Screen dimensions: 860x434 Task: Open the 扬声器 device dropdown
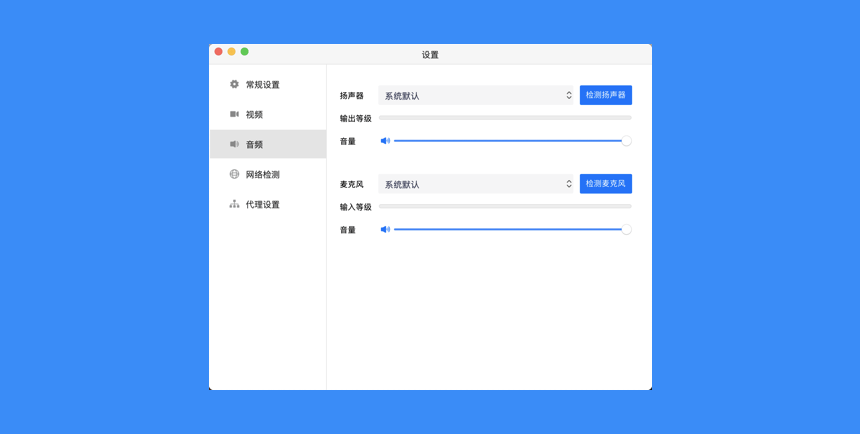(x=476, y=95)
